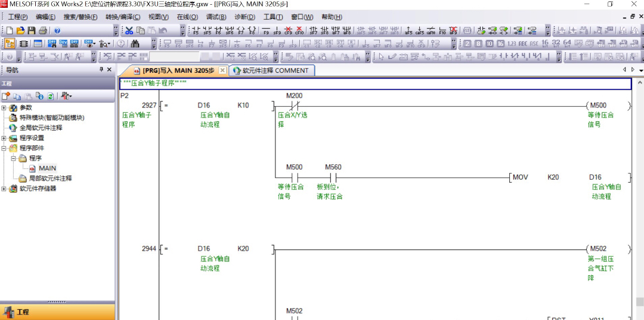The height and width of the screenshot is (320, 644).
Task: Select 局部软元件注释 in the tree
Action: tap(51, 179)
